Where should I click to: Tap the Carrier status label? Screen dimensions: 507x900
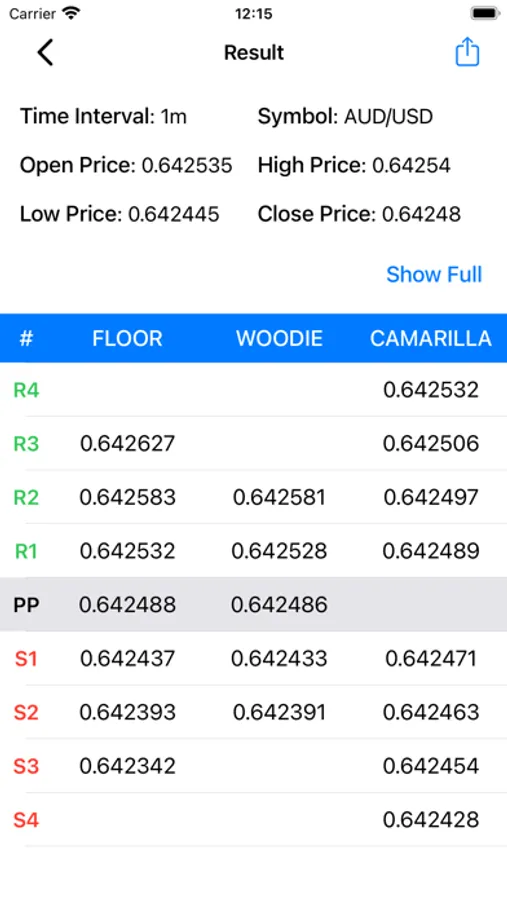[x=32, y=13]
